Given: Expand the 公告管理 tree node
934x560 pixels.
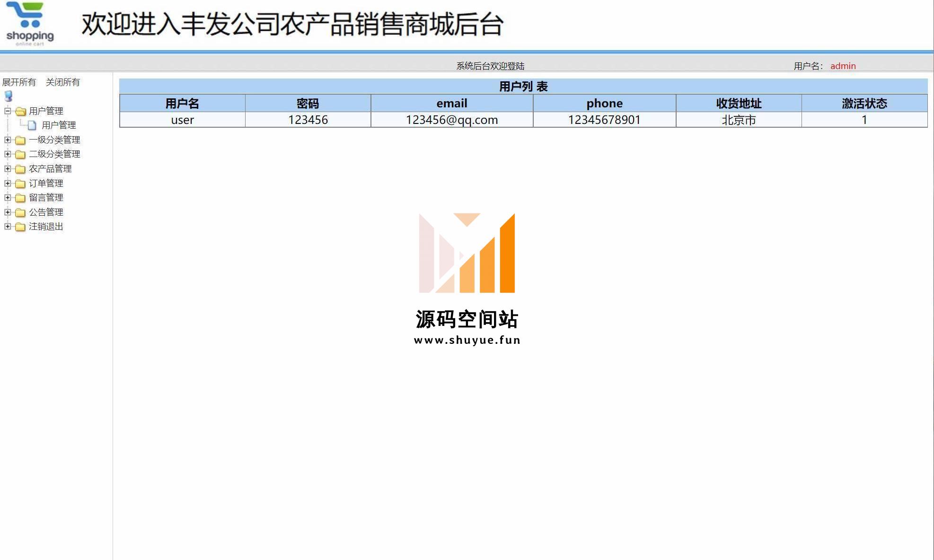Looking at the screenshot, I should click(x=8, y=212).
